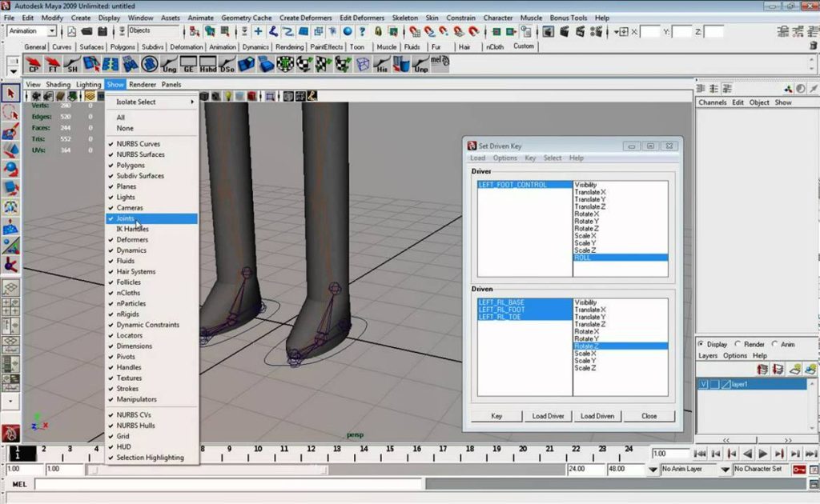Toggle Locators in Show menu
820x504 pixels.
pyautogui.click(x=151, y=335)
